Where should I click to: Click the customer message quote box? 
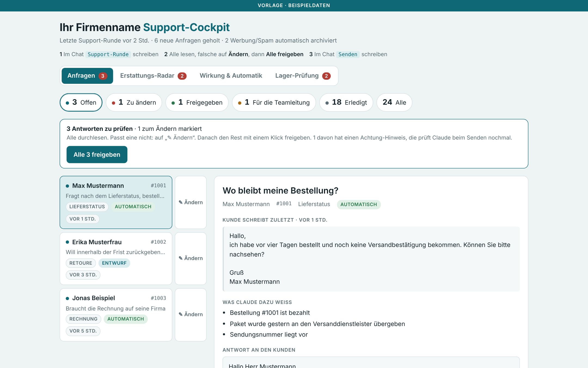(x=371, y=259)
